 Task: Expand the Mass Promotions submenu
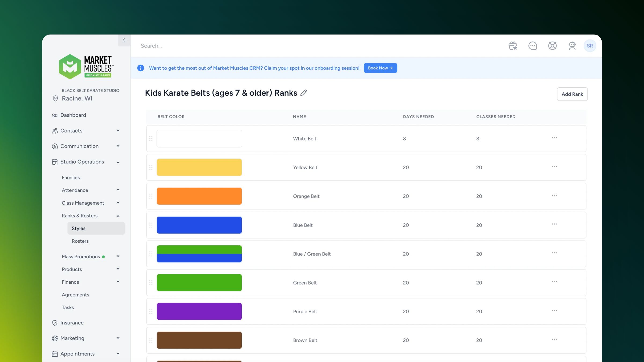pyautogui.click(x=118, y=256)
